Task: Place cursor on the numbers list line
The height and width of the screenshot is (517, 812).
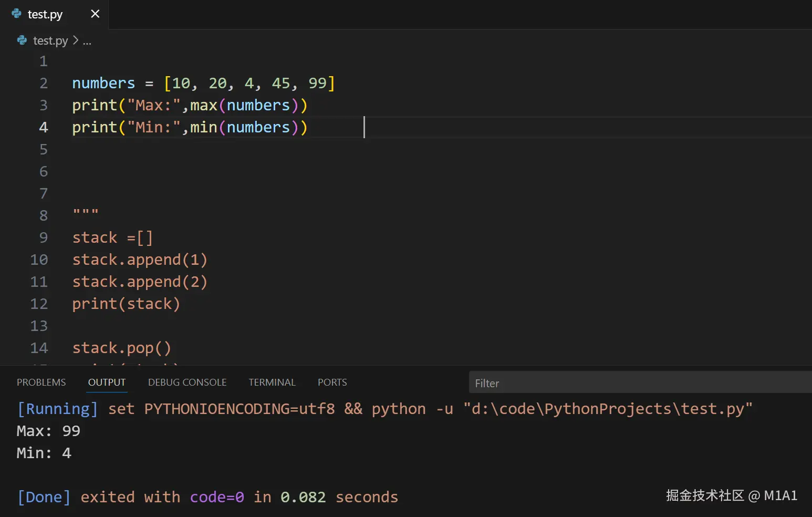Action: (203, 84)
